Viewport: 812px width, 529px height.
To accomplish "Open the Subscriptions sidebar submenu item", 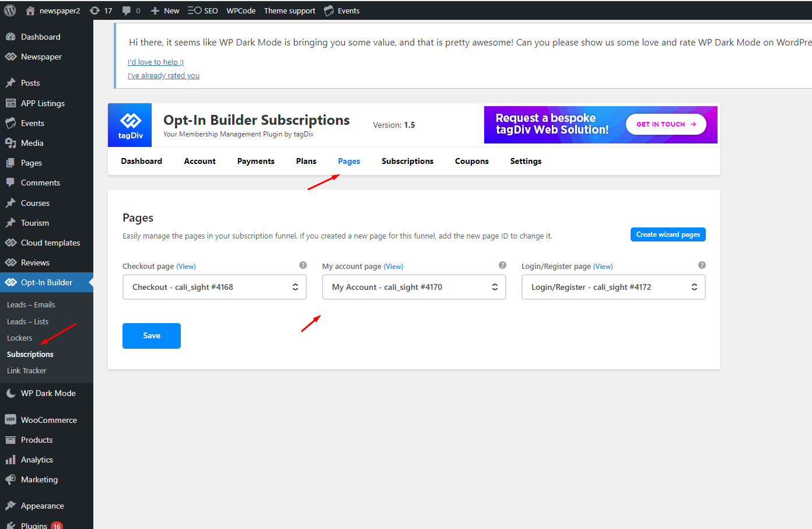I will tap(30, 354).
